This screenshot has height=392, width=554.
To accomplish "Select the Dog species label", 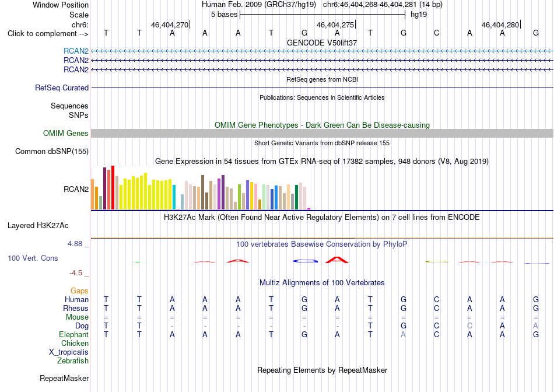I will 82,326.
